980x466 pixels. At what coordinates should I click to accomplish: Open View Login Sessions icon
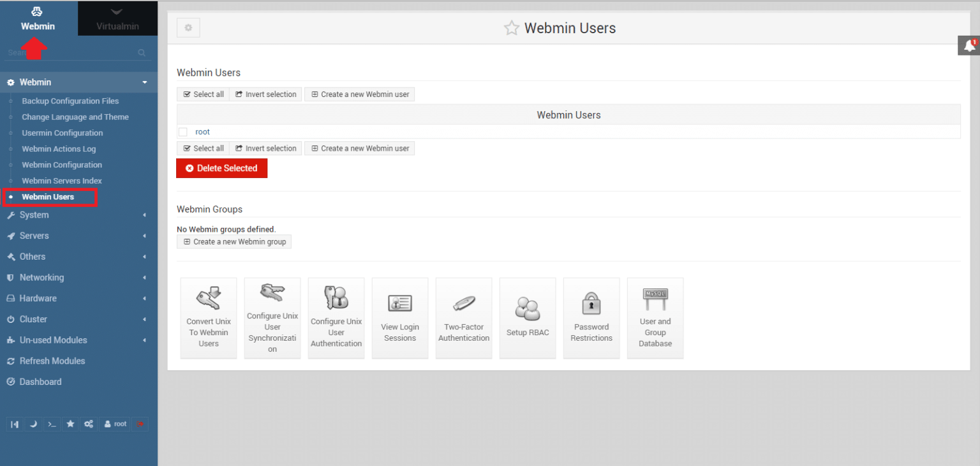[400, 317]
